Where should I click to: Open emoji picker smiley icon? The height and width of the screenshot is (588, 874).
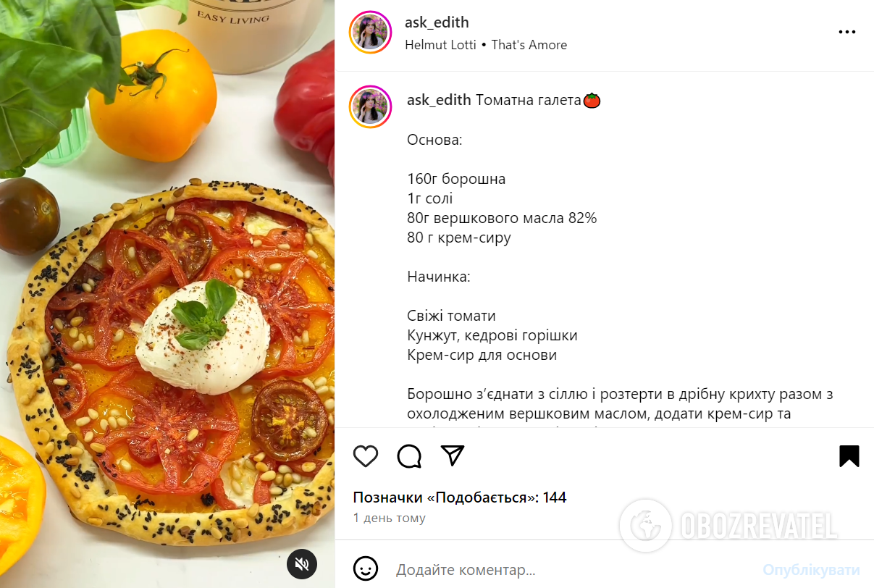[366, 569]
